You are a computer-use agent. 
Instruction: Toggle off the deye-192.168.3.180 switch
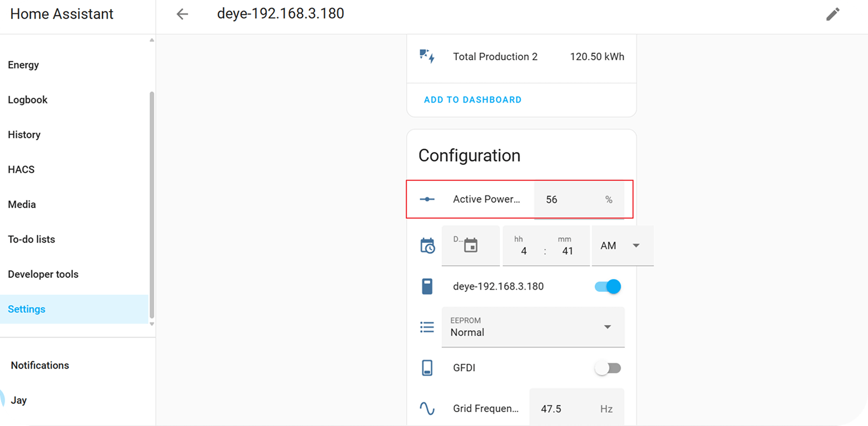(x=608, y=287)
